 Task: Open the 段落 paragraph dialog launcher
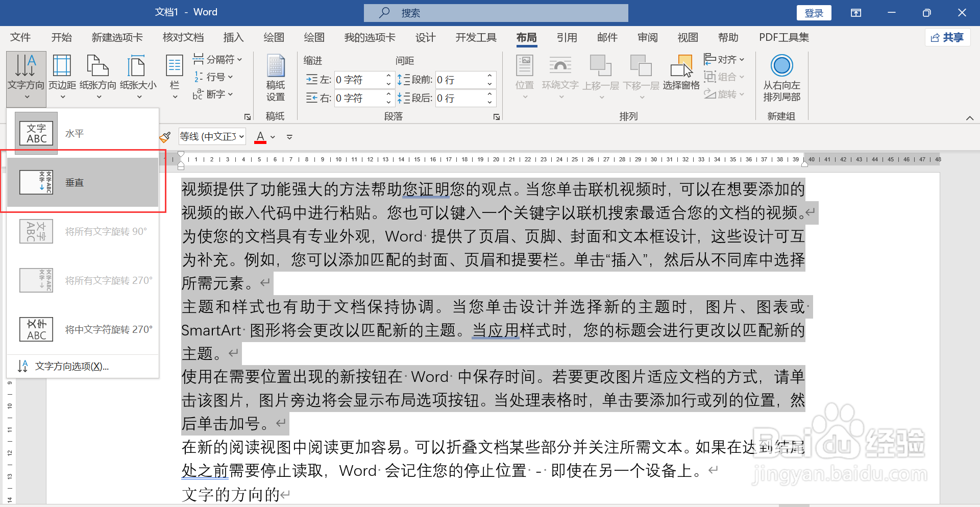pos(497,117)
